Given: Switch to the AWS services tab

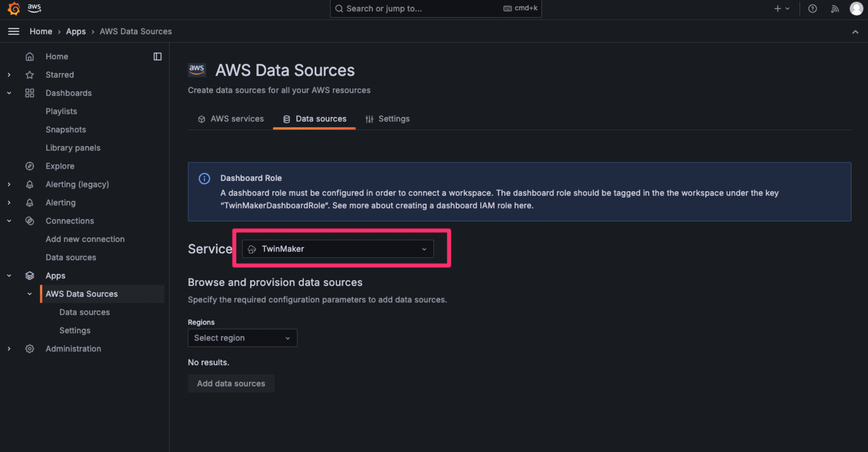Looking at the screenshot, I should [231, 119].
